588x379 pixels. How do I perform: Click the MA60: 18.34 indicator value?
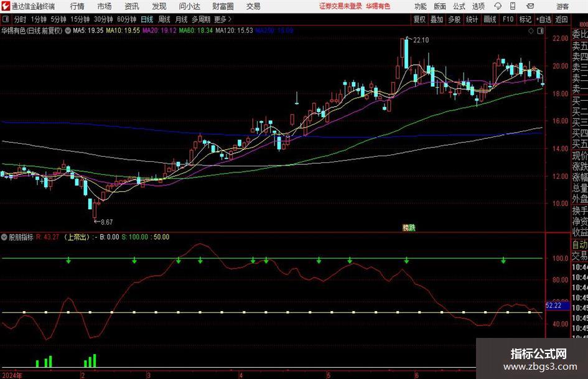(196, 30)
